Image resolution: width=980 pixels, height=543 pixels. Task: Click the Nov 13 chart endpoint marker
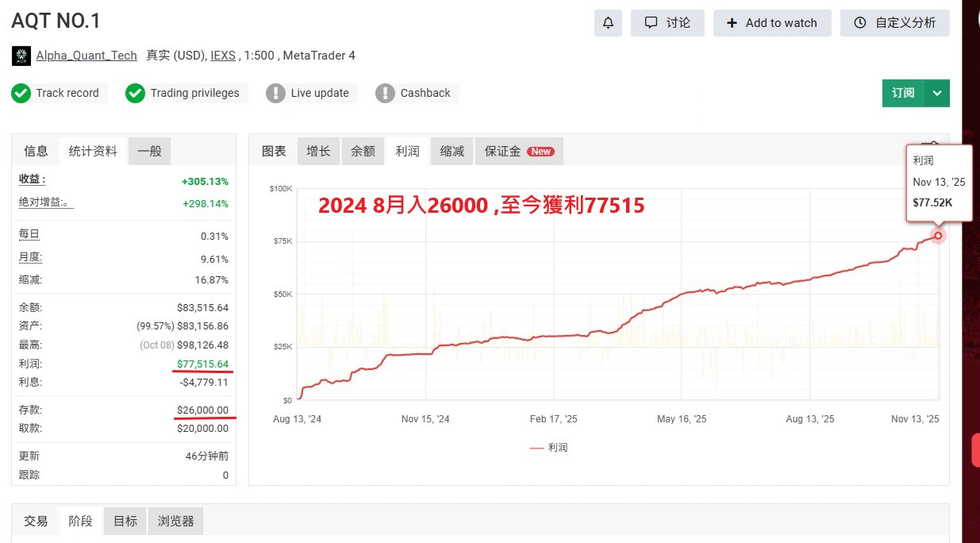(936, 235)
